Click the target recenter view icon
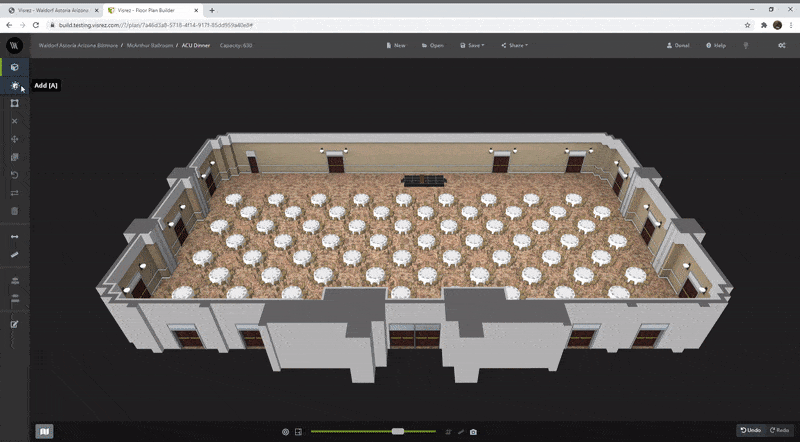The image size is (800, 442). (x=285, y=432)
